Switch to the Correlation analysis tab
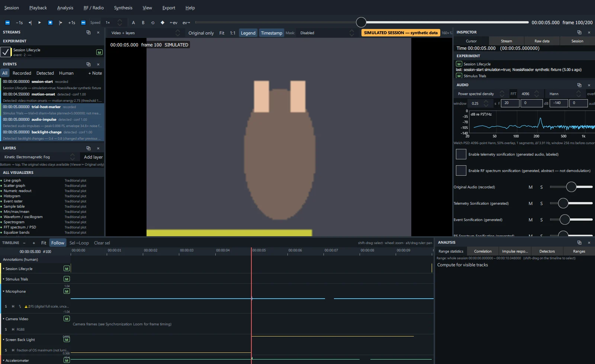Viewport: 595px width, 364px height. pyautogui.click(x=483, y=251)
